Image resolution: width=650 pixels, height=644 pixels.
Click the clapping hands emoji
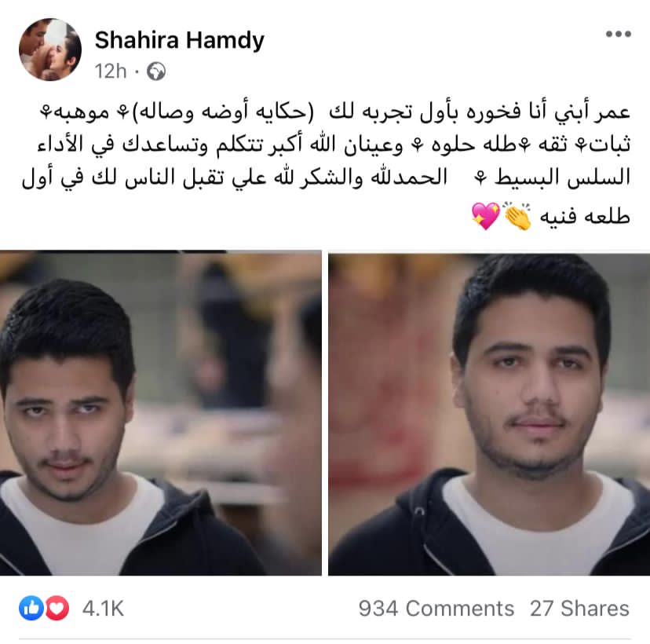517,216
